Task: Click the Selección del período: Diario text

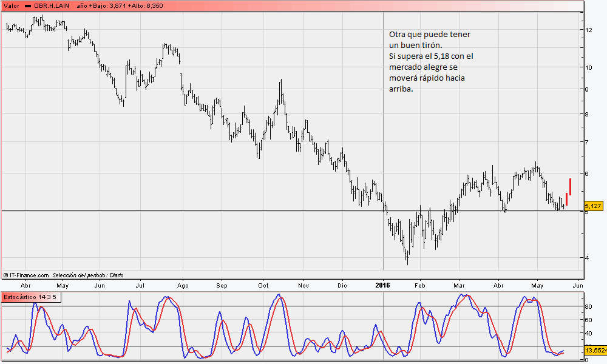Action: point(87,275)
